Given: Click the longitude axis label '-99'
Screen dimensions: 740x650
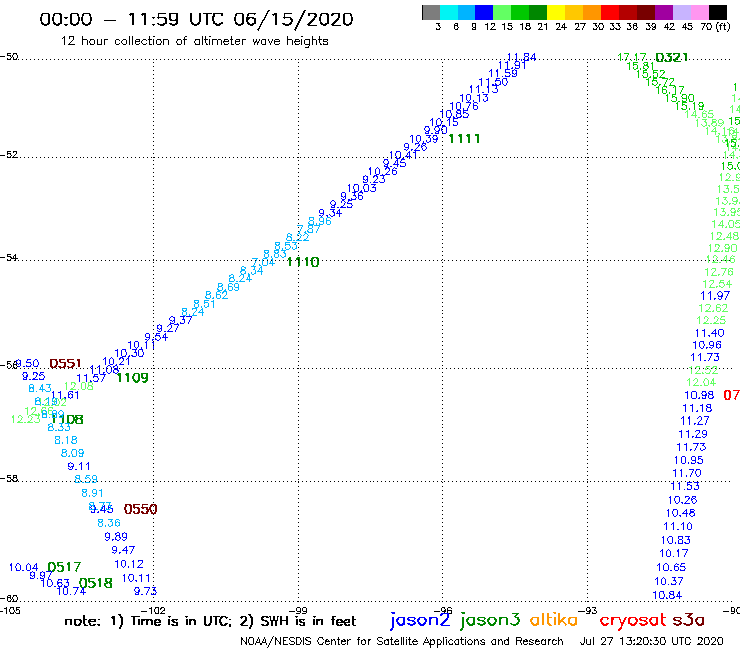Looking at the screenshot, I should click(x=298, y=611).
